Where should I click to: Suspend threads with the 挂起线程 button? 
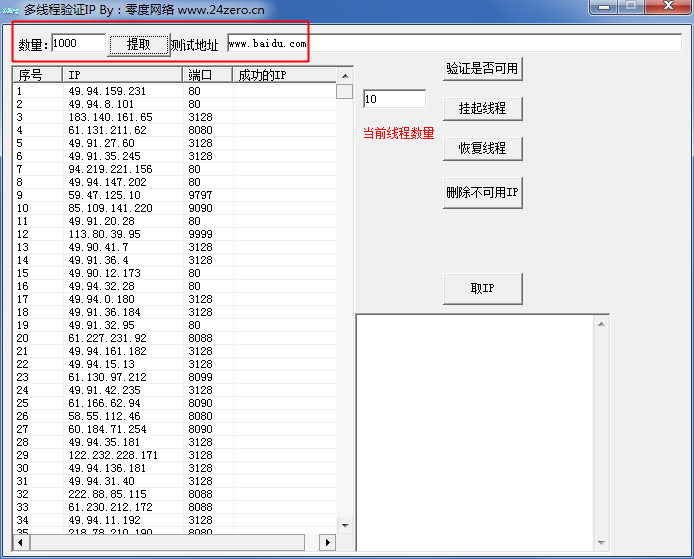(482, 108)
